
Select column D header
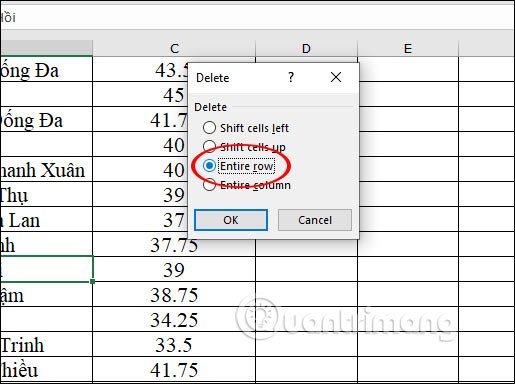306,49
